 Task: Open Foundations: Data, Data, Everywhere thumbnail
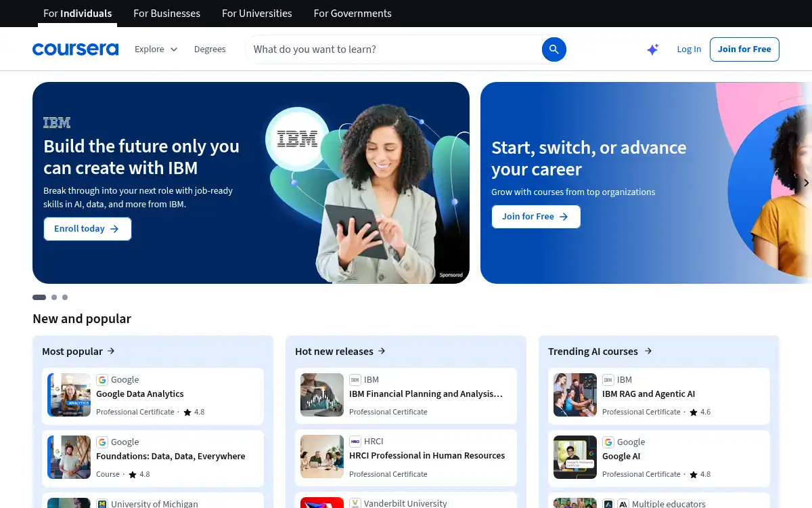[69, 457]
